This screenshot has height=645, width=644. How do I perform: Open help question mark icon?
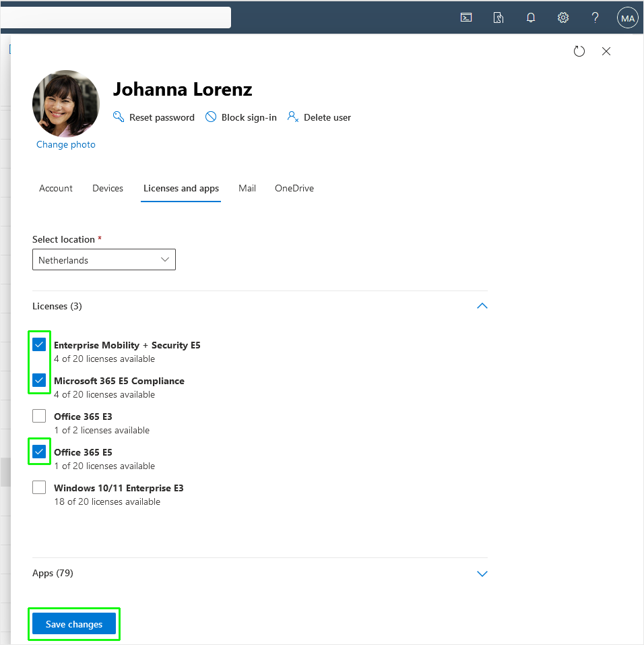pyautogui.click(x=595, y=18)
